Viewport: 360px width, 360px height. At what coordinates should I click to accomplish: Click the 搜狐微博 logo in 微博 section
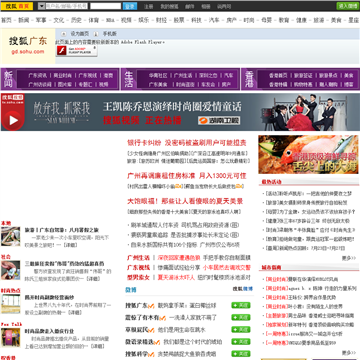[243, 289]
